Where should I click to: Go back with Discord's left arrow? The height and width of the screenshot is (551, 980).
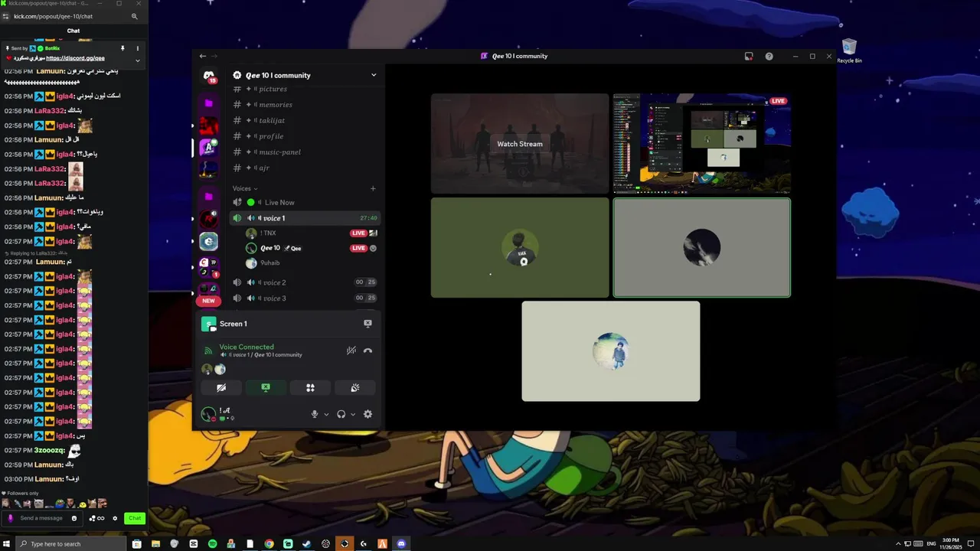[x=202, y=56]
